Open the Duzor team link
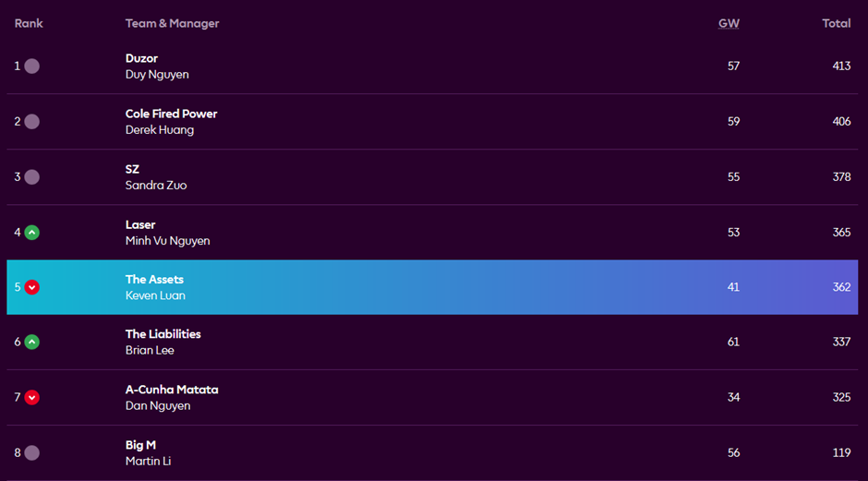This screenshot has height=481, width=868. pyautogui.click(x=141, y=58)
